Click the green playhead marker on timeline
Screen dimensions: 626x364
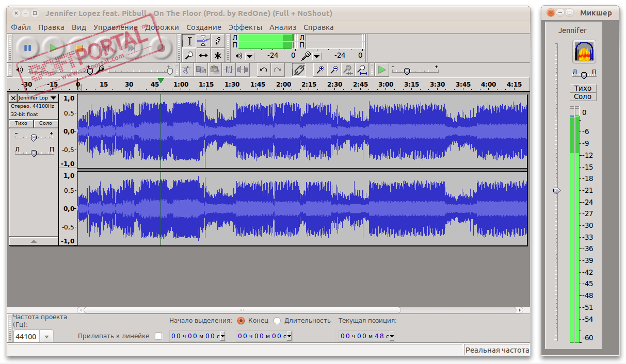(x=161, y=80)
